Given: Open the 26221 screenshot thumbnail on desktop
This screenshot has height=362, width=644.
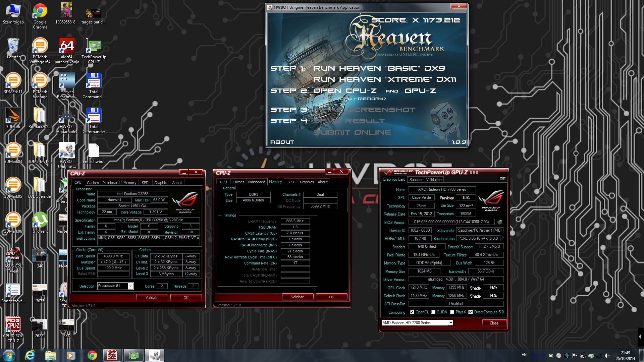Looking at the screenshot, I should click(40, 327).
